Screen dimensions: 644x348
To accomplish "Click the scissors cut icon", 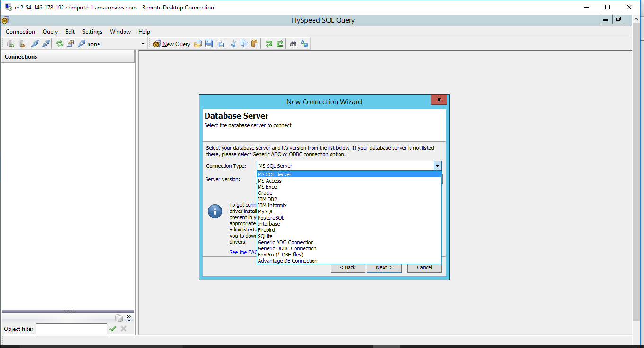I will coord(233,44).
